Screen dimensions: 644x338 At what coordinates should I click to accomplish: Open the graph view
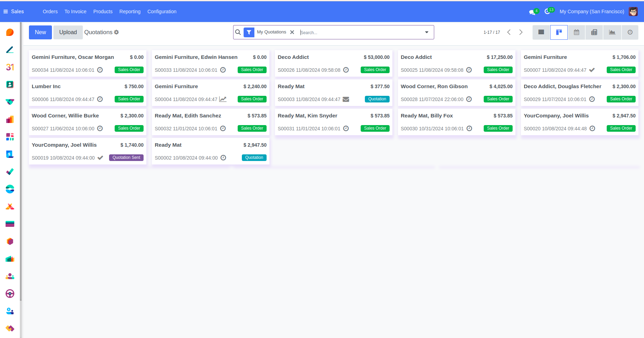coord(612,32)
